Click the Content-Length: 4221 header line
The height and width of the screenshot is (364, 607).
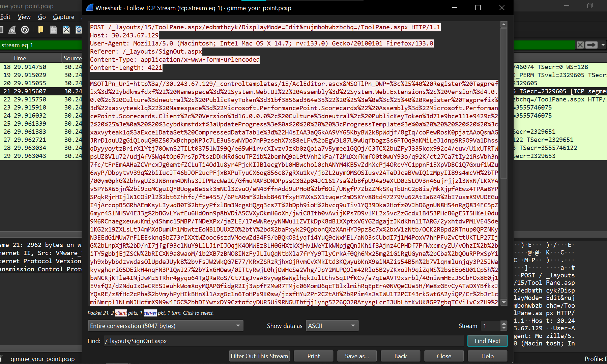point(126,68)
